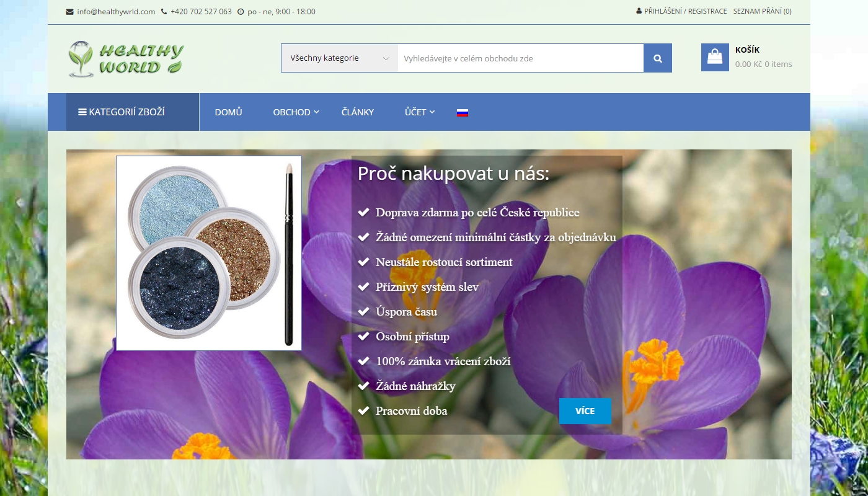
Task: Open the Kategorií zboží category menu
Action: 133,112
